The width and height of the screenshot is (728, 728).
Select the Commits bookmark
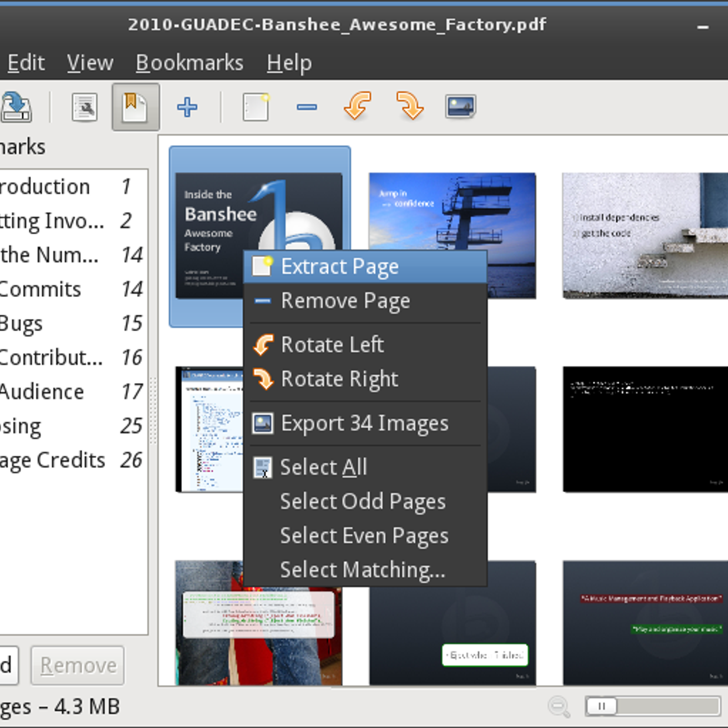pyautogui.click(x=73, y=289)
